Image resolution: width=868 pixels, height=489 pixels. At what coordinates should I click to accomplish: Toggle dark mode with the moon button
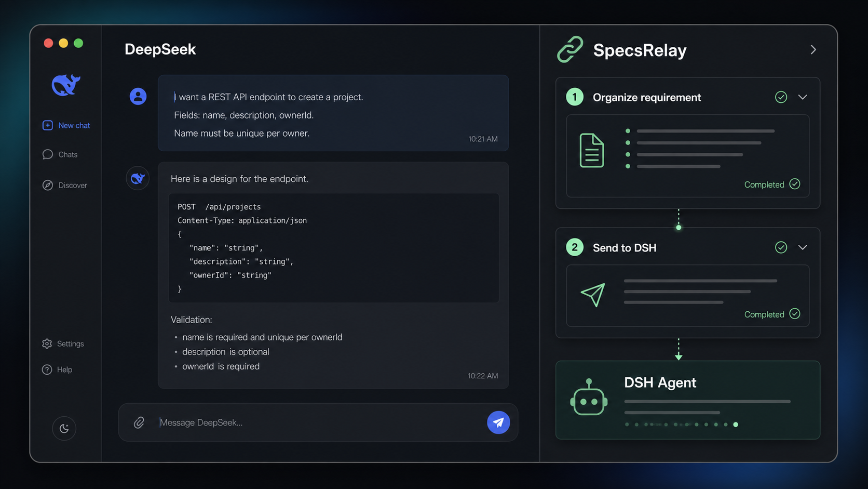pyautogui.click(x=64, y=428)
